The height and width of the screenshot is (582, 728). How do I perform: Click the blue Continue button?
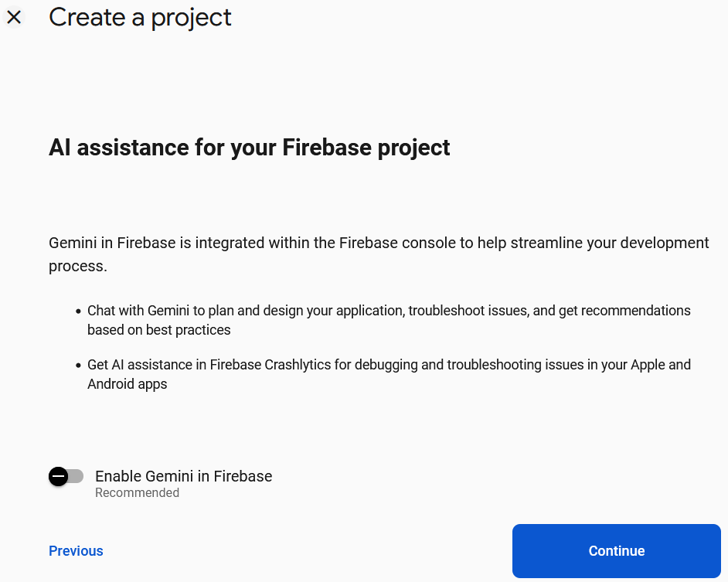pyautogui.click(x=616, y=551)
